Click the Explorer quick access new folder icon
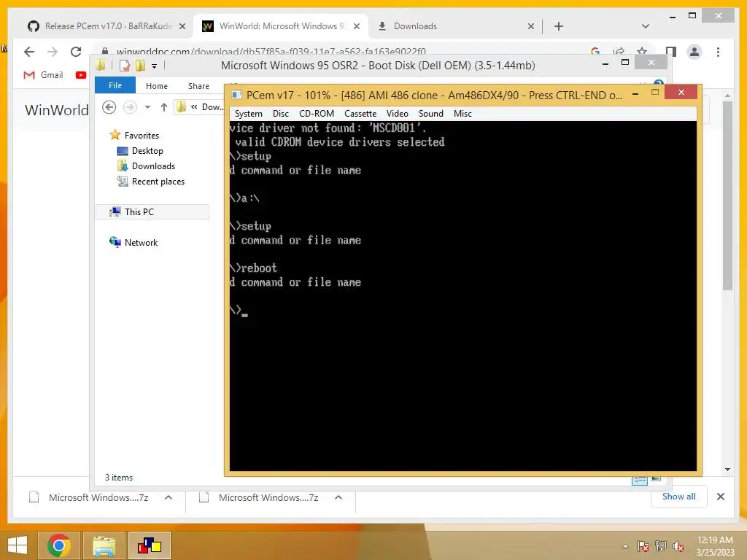Image resolution: width=747 pixels, height=560 pixels. [x=140, y=65]
